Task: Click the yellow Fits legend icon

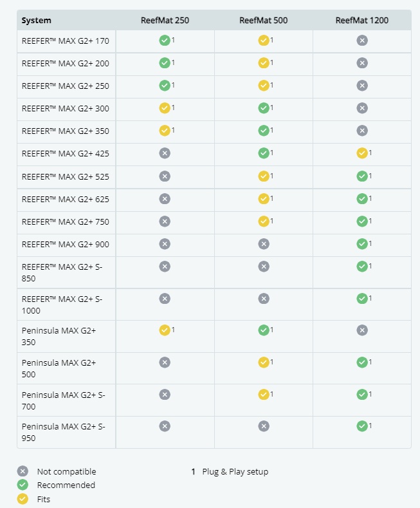Action: (x=23, y=499)
